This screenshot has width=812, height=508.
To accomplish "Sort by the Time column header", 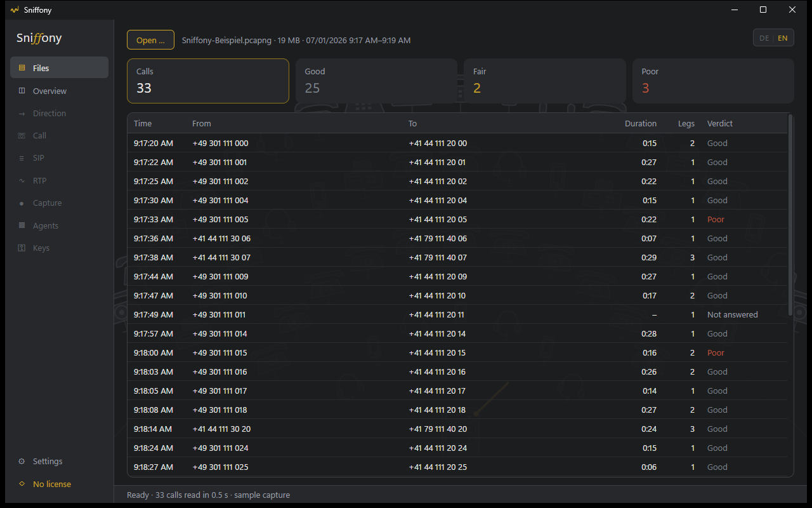I will [143, 124].
